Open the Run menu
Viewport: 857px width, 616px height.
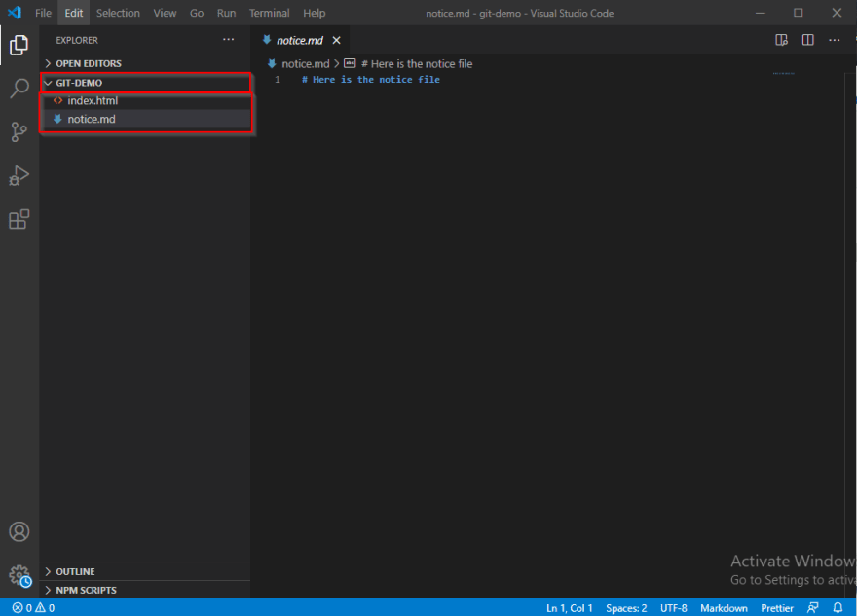[x=226, y=13]
